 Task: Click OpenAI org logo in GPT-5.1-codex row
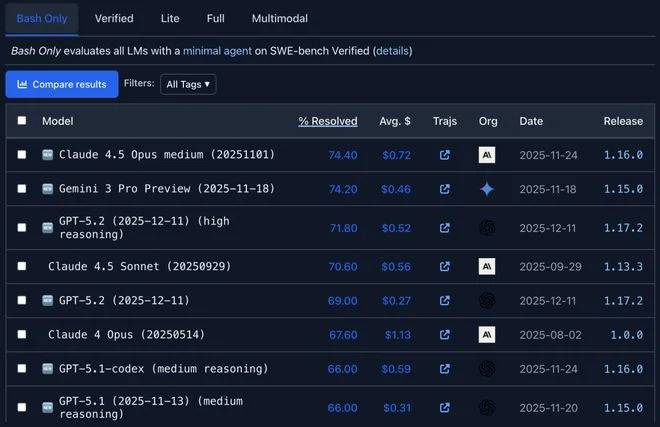487,369
